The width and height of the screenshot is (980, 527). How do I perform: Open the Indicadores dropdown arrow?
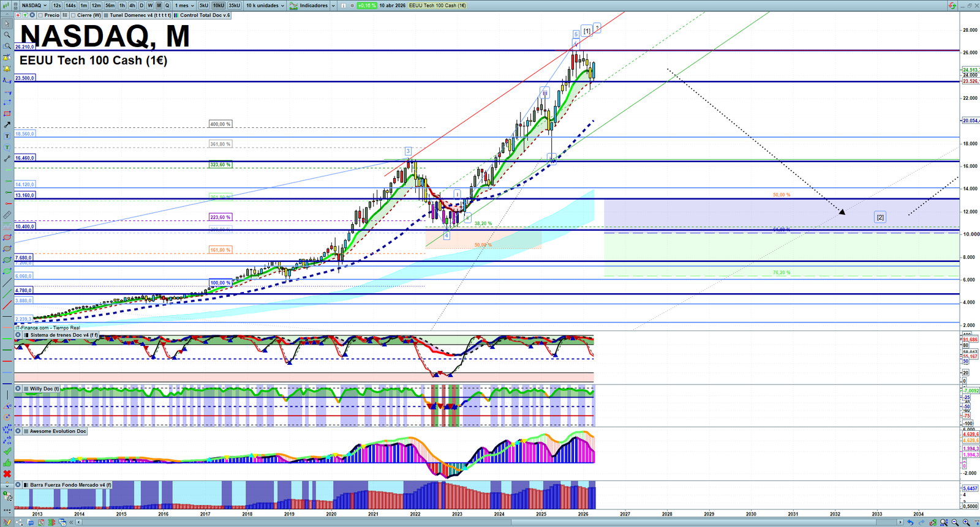333,6
